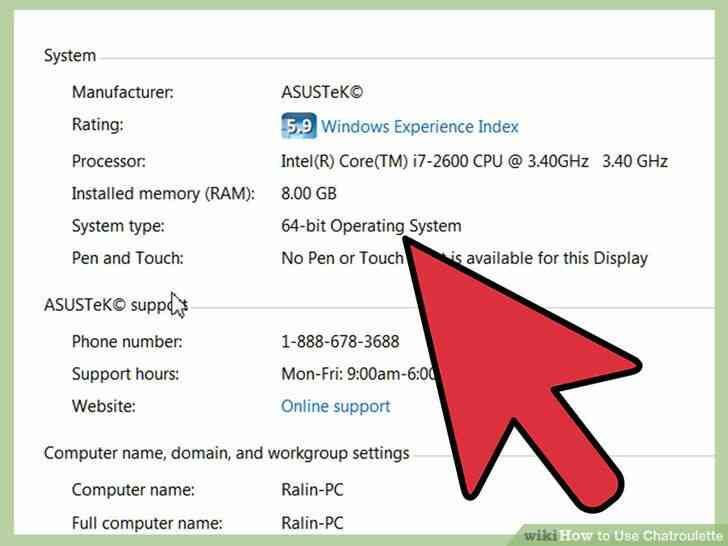Click Computer name, domain, and workgroup settings heading
The image size is (728, 546).
[x=227, y=453]
